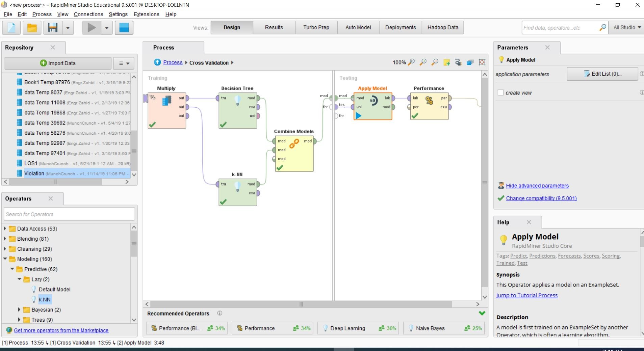Collapse the Lazy folder
Viewport: 644px width, 351px height.
tap(19, 279)
